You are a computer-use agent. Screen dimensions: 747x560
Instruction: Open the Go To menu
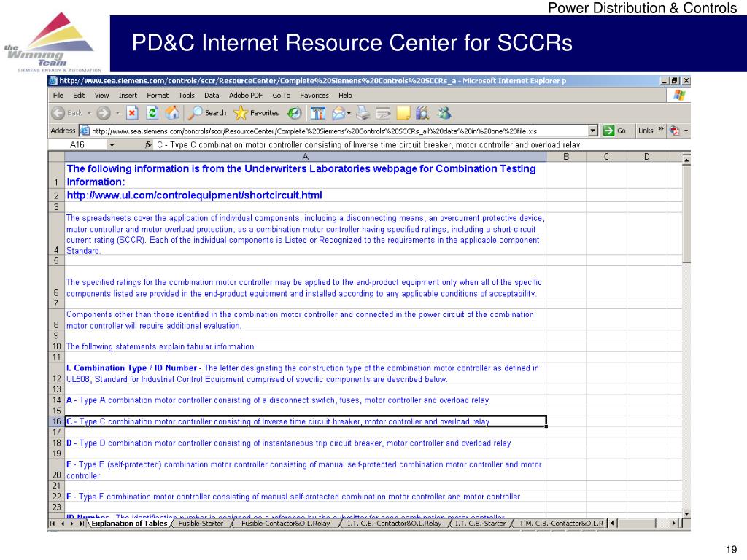tap(281, 96)
